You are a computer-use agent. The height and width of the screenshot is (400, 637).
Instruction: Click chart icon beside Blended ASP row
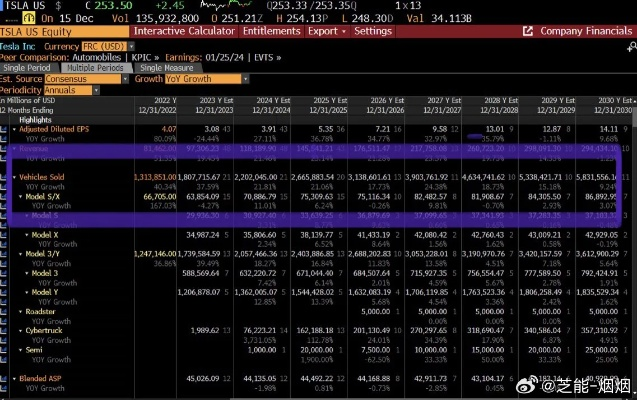(4, 378)
